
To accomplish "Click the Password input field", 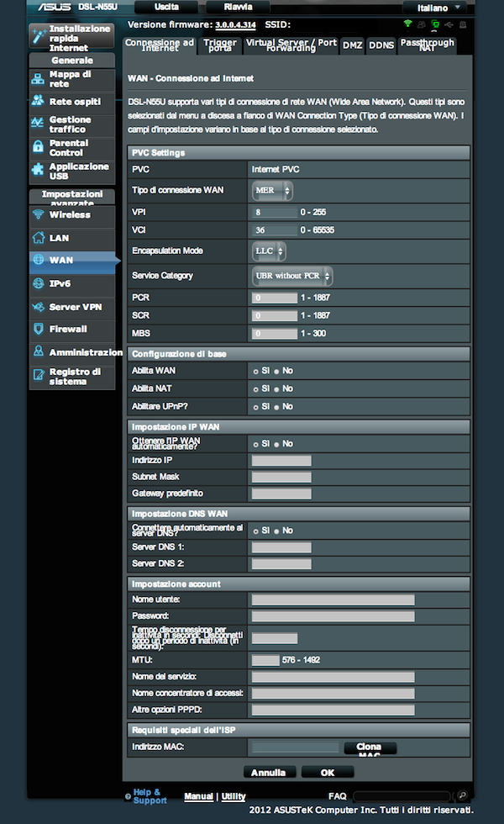I will 333,616.
